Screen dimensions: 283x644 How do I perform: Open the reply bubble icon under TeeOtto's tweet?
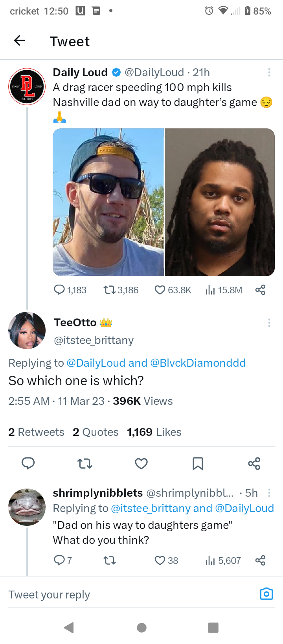coord(28,464)
